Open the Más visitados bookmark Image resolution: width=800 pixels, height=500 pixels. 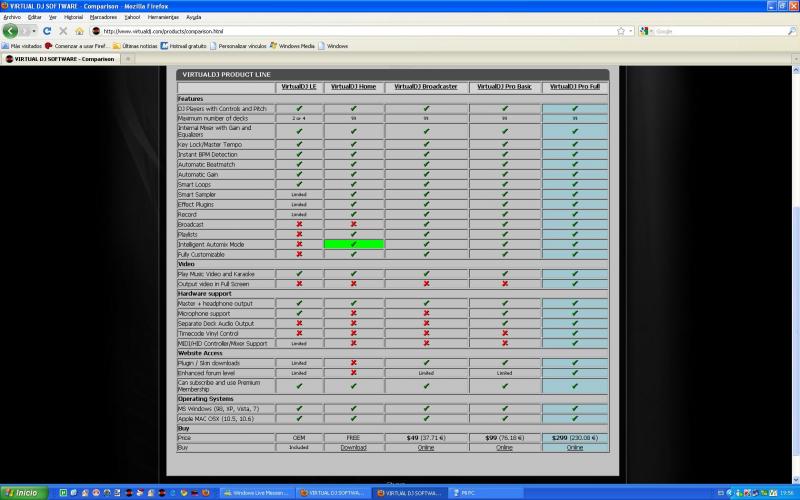(22, 46)
